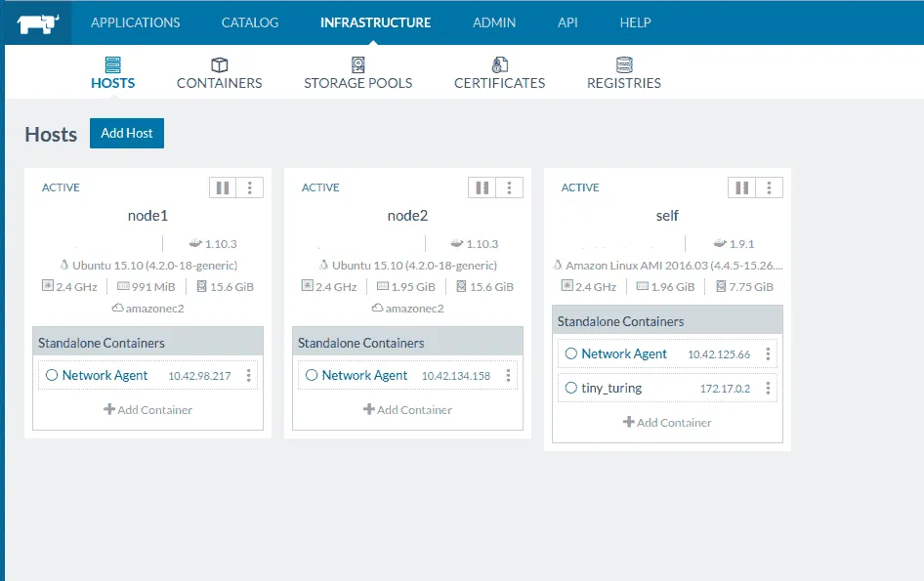Click the Storage Pools disk icon
The image size is (924, 581).
[x=357, y=65]
